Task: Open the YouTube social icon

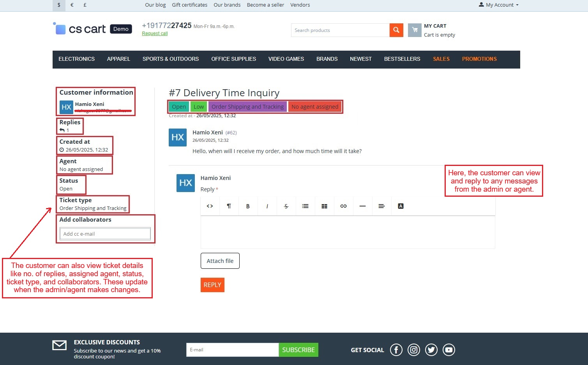Action: (x=449, y=350)
